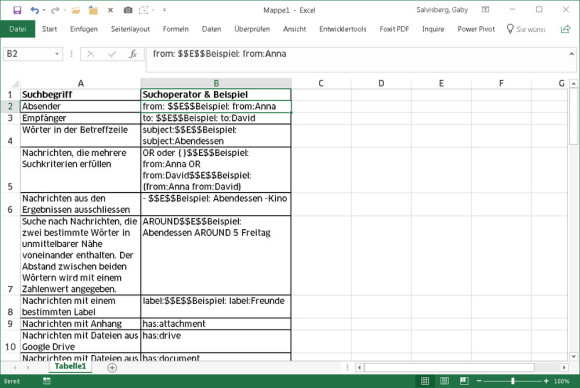This screenshot has width=580, height=388.
Task: Open a file via the folder icon
Action: pos(76,10)
